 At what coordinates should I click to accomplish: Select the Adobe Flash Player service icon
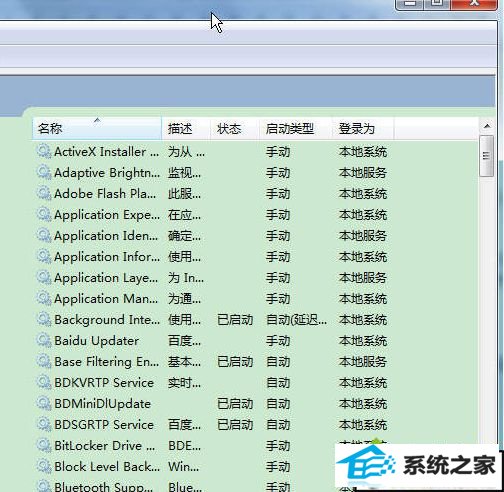click(44, 193)
